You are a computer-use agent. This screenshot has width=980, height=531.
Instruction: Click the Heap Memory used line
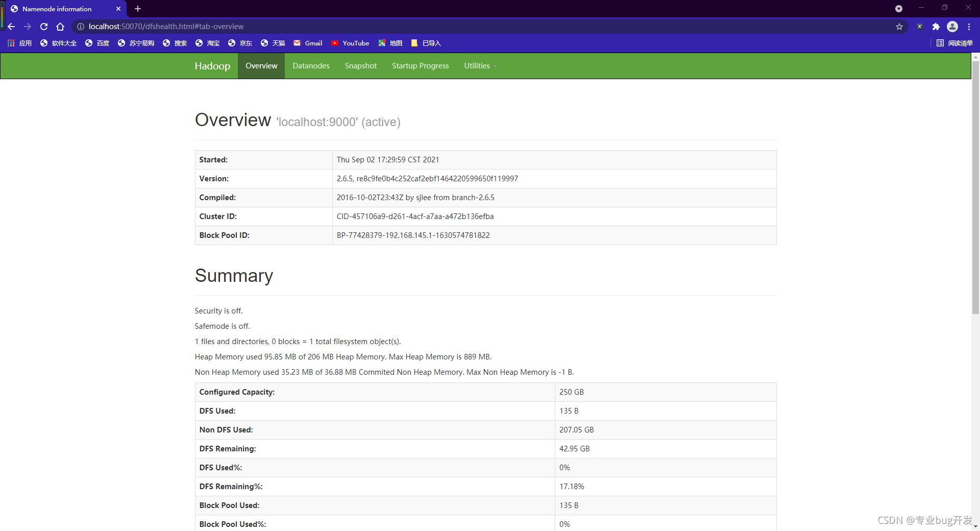(x=343, y=357)
